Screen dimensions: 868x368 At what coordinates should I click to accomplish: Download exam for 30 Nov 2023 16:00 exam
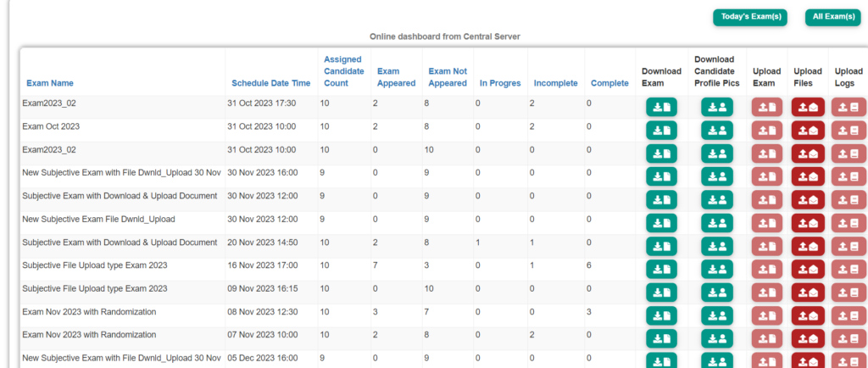point(661,176)
